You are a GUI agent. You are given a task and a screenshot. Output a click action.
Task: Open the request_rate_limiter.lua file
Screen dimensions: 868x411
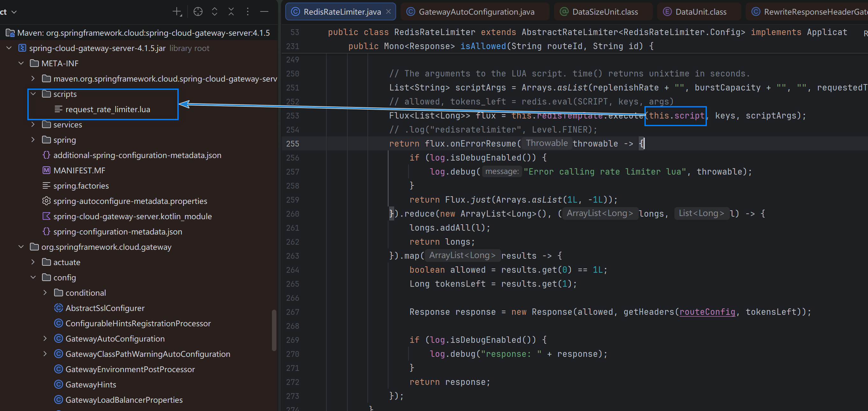coord(108,109)
